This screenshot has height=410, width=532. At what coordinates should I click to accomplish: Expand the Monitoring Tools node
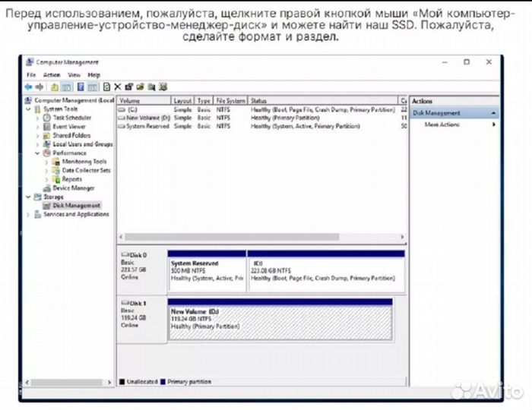47,162
